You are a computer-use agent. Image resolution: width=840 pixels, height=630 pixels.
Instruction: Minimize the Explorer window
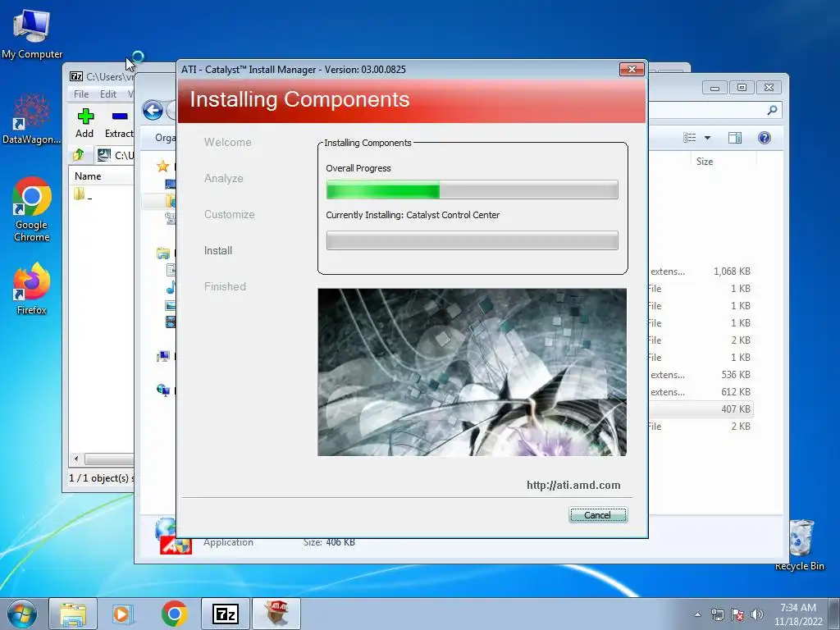tap(714, 88)
